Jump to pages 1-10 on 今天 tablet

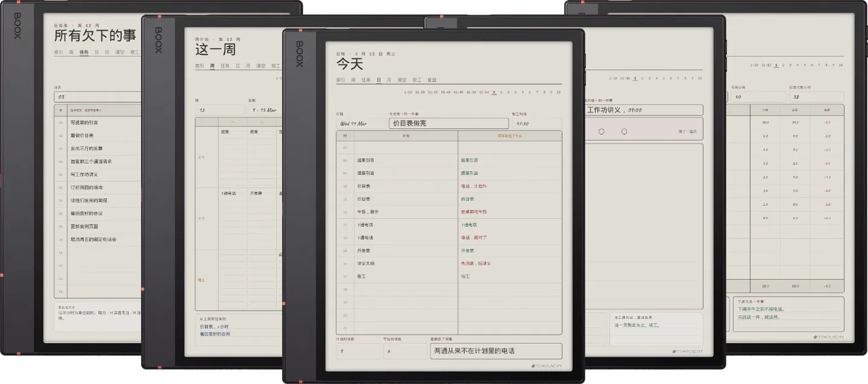tap(409, 92)
